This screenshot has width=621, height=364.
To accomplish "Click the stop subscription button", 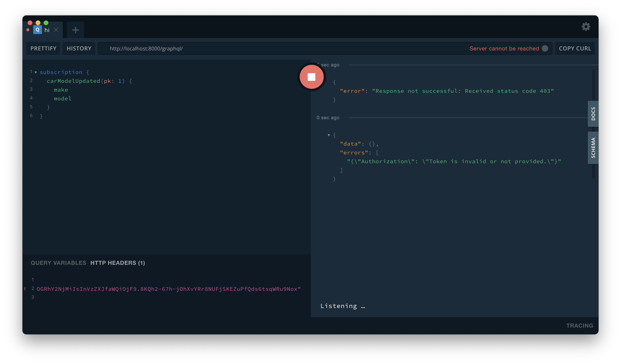I will pyautogui.click(x=311, y=77).
